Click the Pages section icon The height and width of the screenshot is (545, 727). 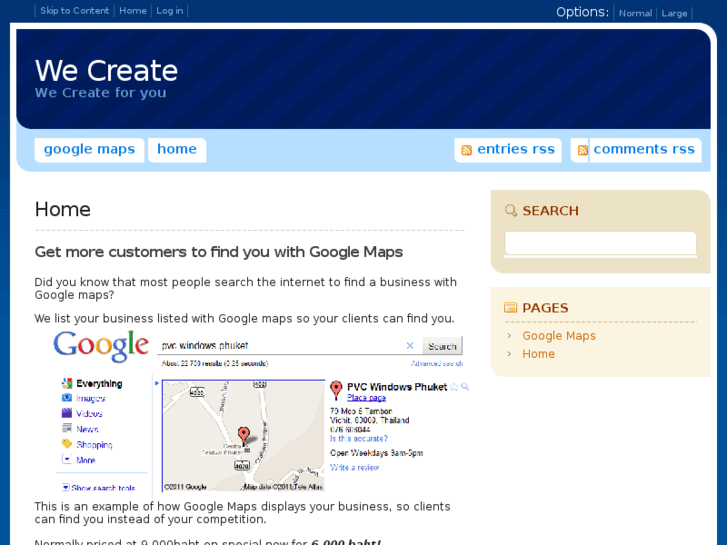[510, 308]
